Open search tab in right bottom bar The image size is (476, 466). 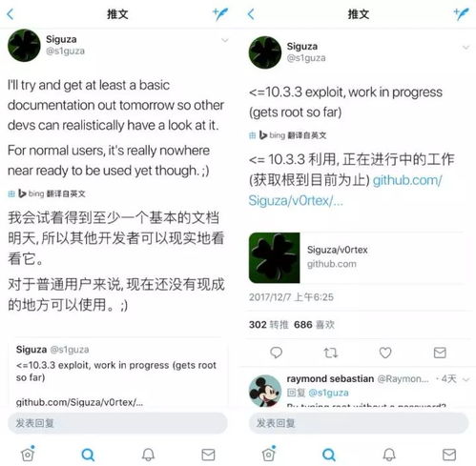point(329,455)
